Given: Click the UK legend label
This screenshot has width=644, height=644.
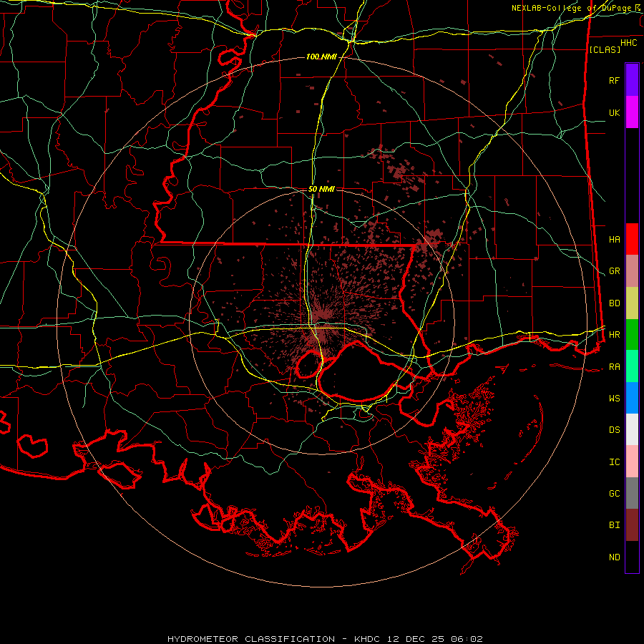Looking at the screenshot, I should [x=614, y=112].
